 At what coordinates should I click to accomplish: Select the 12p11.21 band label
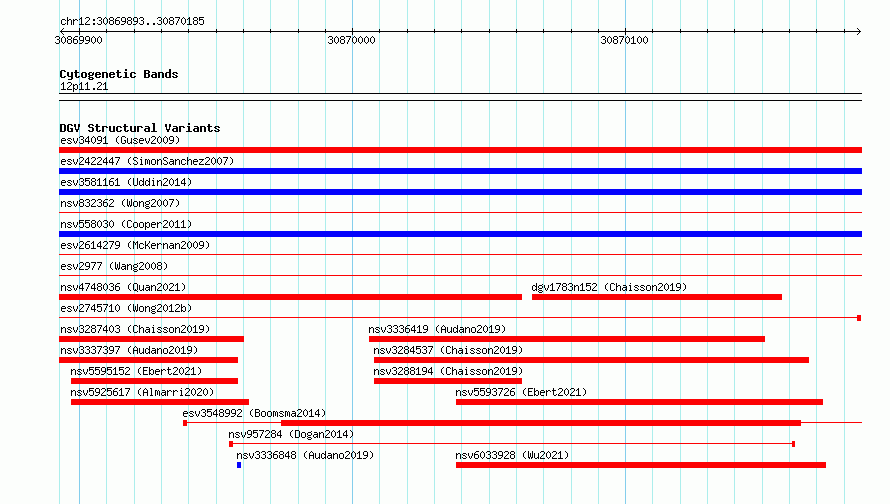point(84,86)
